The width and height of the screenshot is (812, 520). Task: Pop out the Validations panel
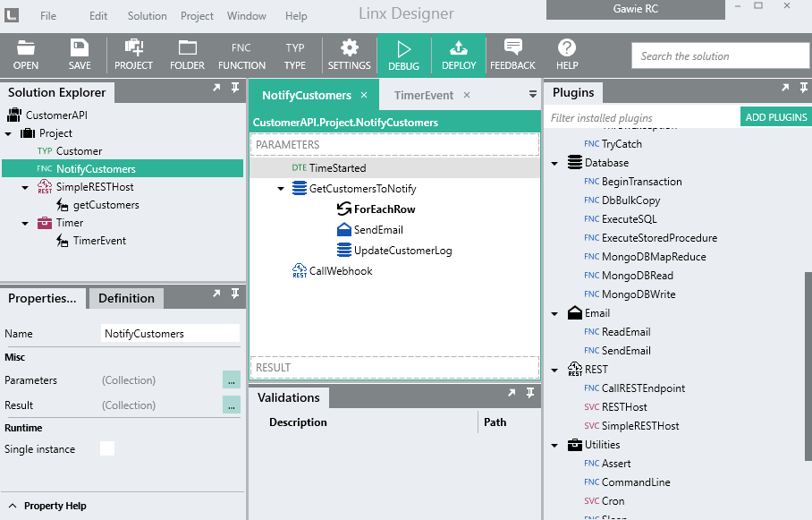pyautogui.click(x=512, y=393)
